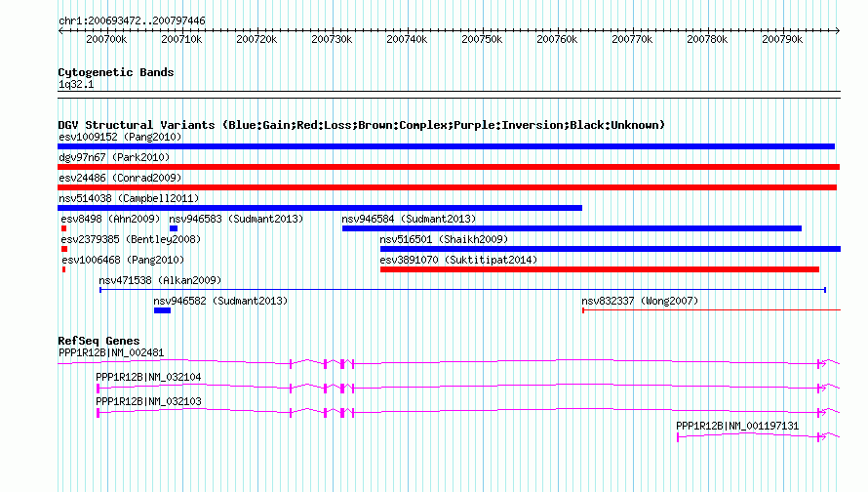Select the dgv97n67 (Park2010) red loss bar
The image size is (868, 492).
point(449,167)
